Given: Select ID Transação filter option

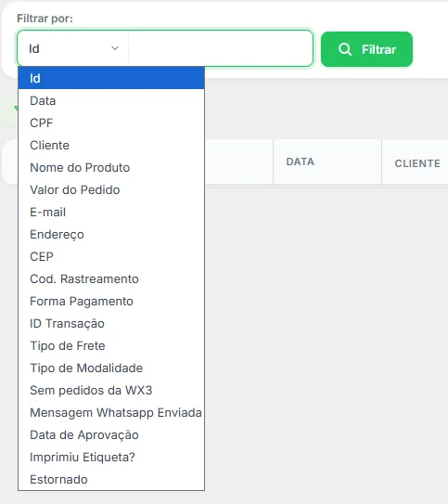Looking at the screenshot, I should click(111, 323).
